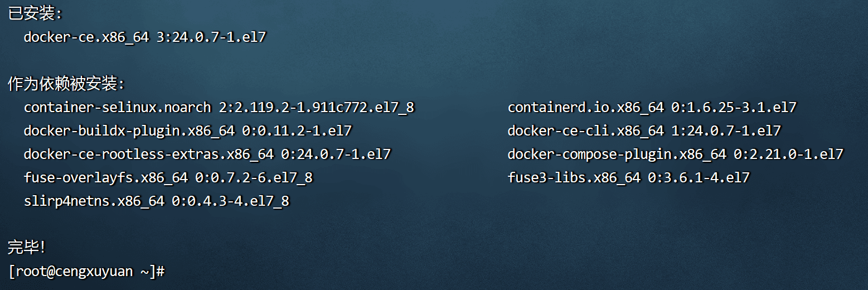
Task: Place cursor after the # prompt
Action: 168,272
